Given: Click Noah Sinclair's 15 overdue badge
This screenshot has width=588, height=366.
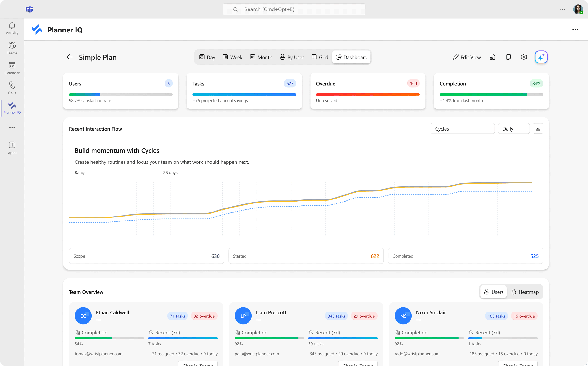Looking at the screenshot, I should tap(524, 316).
